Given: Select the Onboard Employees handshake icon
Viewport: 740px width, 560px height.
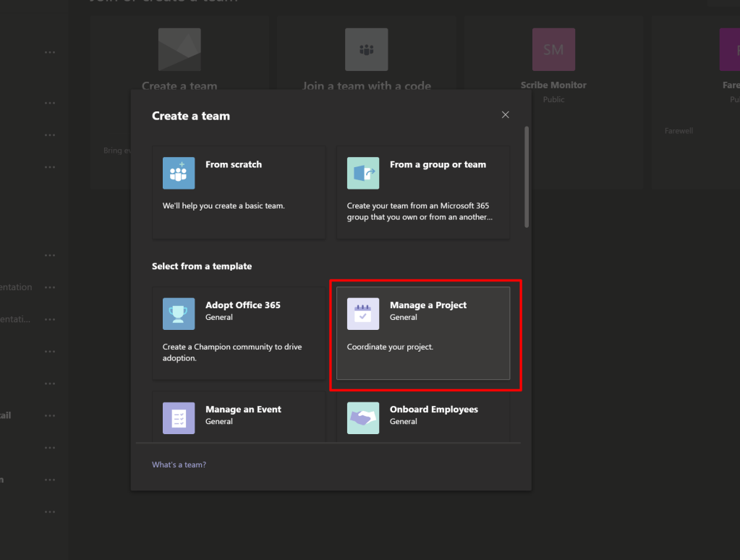Looking at the screenshot, I should pos(362,417).
